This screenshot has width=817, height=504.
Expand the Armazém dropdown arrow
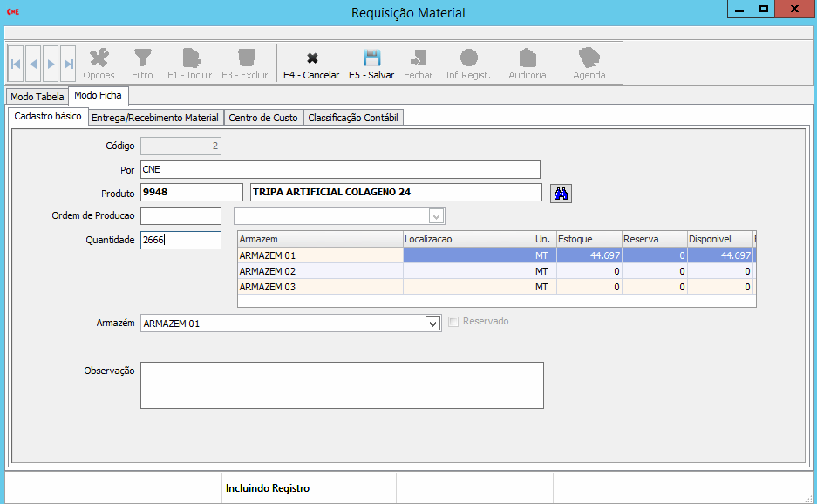coord(432,324)
